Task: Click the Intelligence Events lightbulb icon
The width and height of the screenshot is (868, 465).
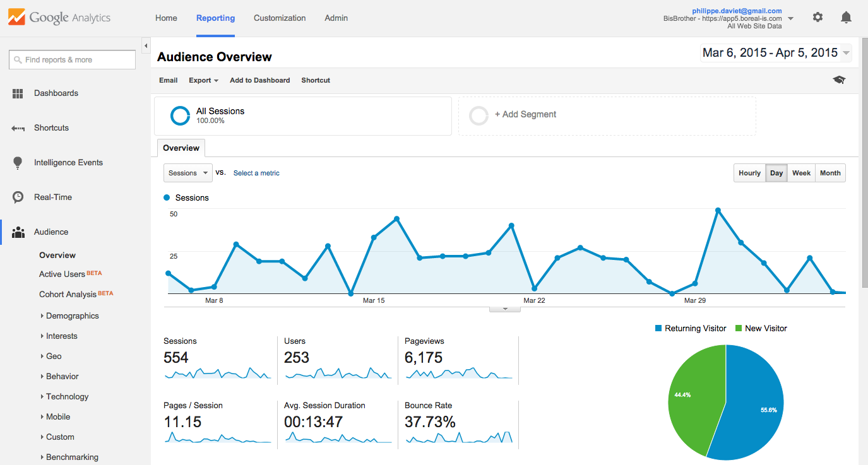Action: (18, 163)
